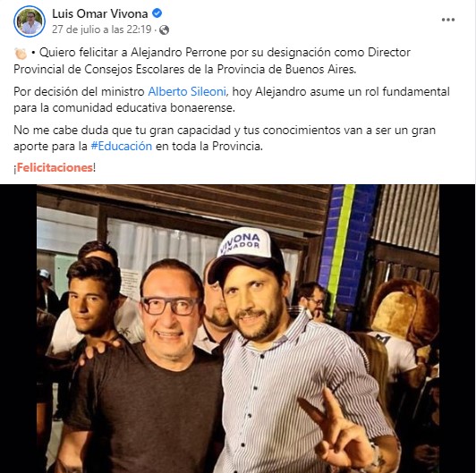476x473 pixels.
Task: Open the Luis Omar Vivona profile name
Action: pos(100,13)
